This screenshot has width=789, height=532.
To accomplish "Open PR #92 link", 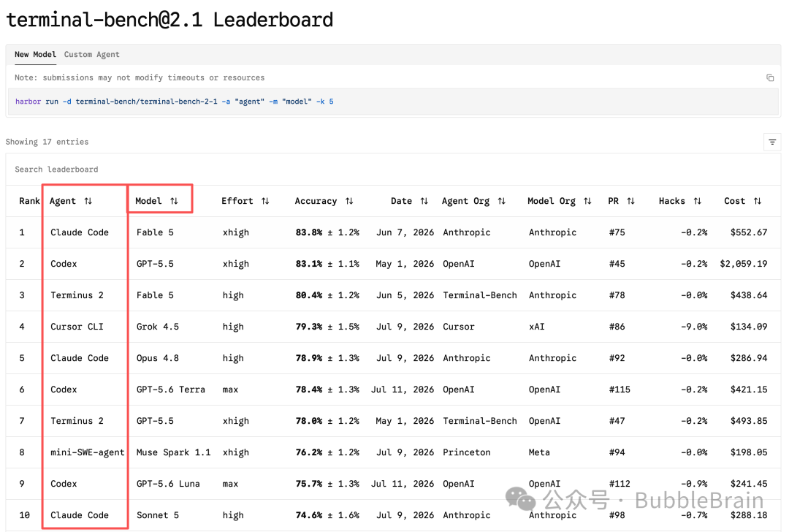I will click(617, 358).
